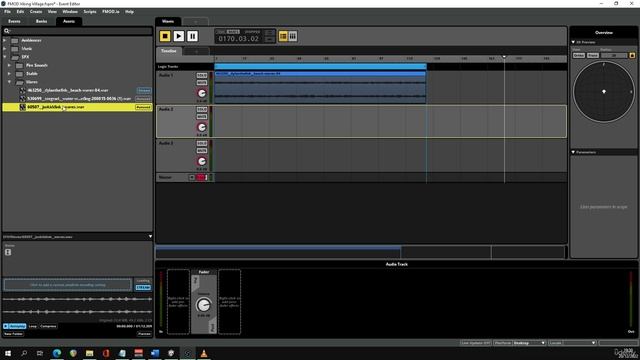Toggle the Compress preview option
Image resolution: width=640 pixels, height=360 pixels.
point(48,326)
